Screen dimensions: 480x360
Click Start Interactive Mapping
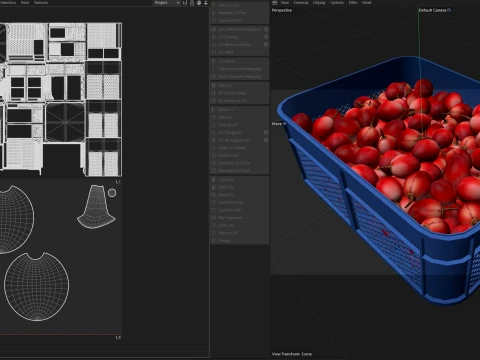coord(239,69)
